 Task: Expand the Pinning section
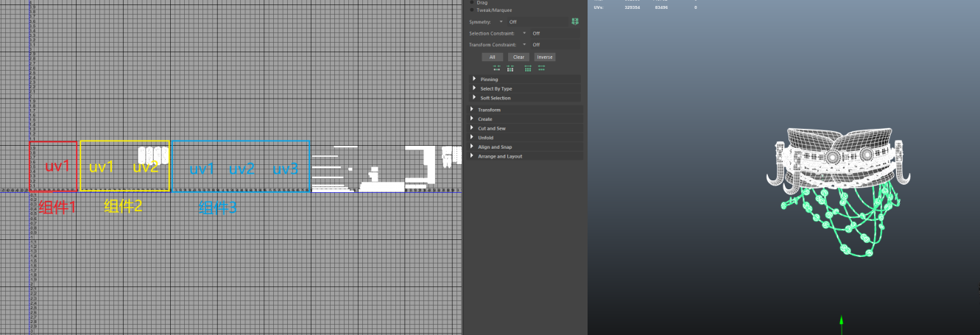(474, 79)
